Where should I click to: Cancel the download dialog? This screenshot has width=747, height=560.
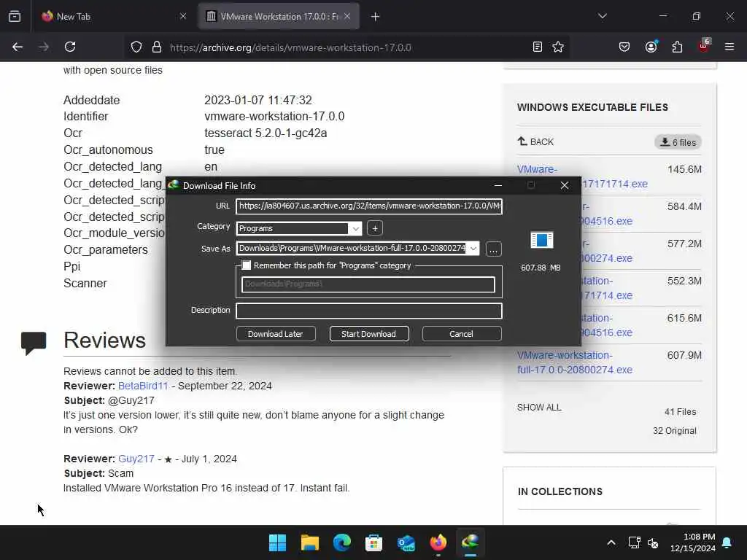pos(462,334)
